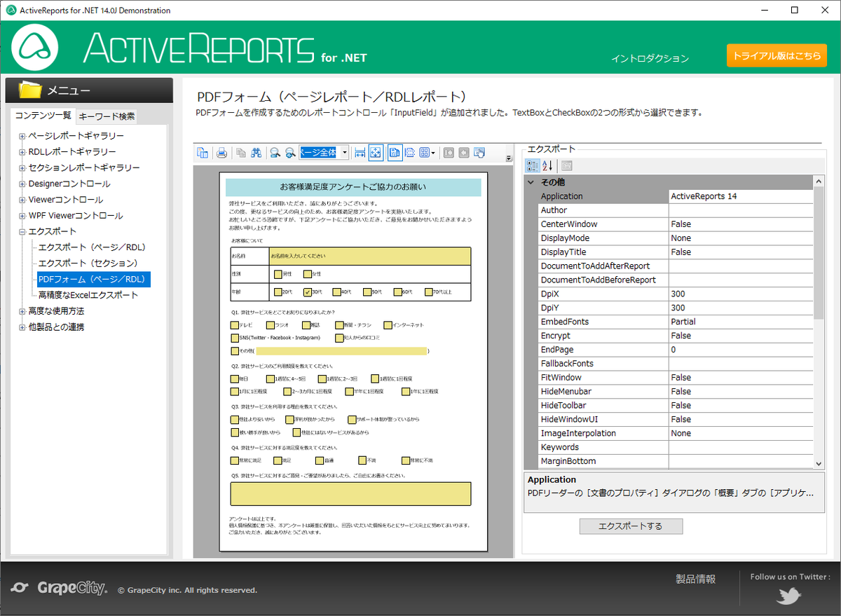Go to previous page icon
The image size is (841, 616).
point(464,153)
